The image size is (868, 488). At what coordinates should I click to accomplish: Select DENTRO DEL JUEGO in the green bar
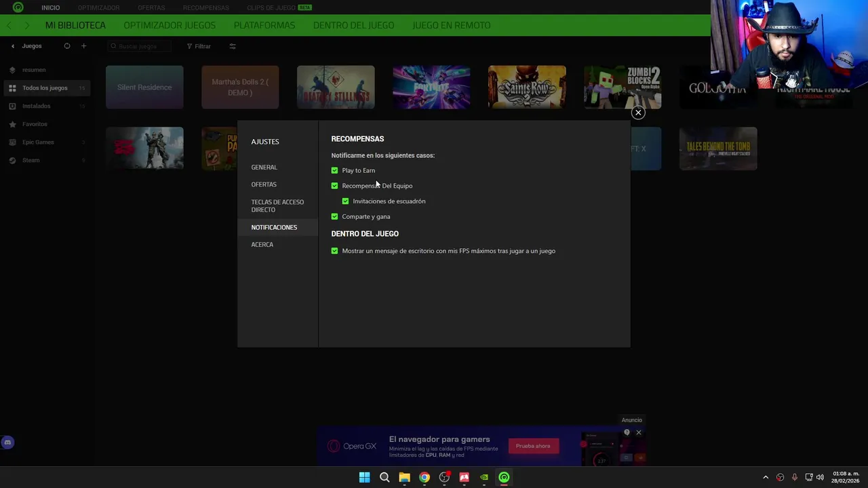coord(353,25)
